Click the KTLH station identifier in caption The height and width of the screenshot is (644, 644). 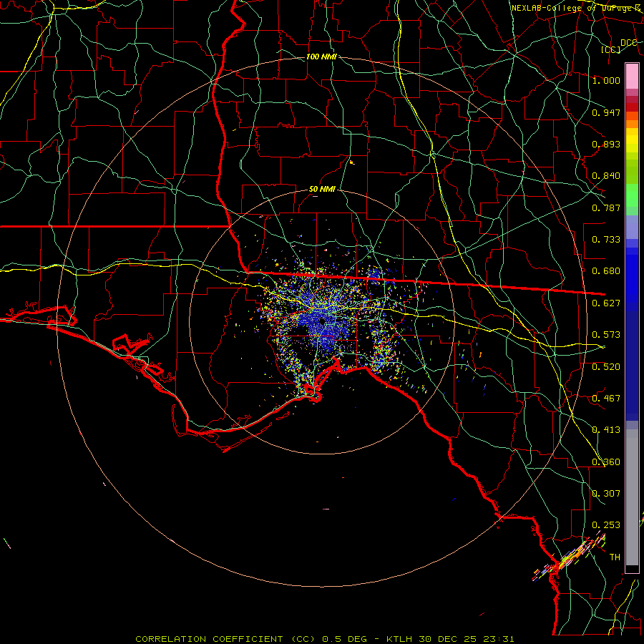tap(401, 639)
